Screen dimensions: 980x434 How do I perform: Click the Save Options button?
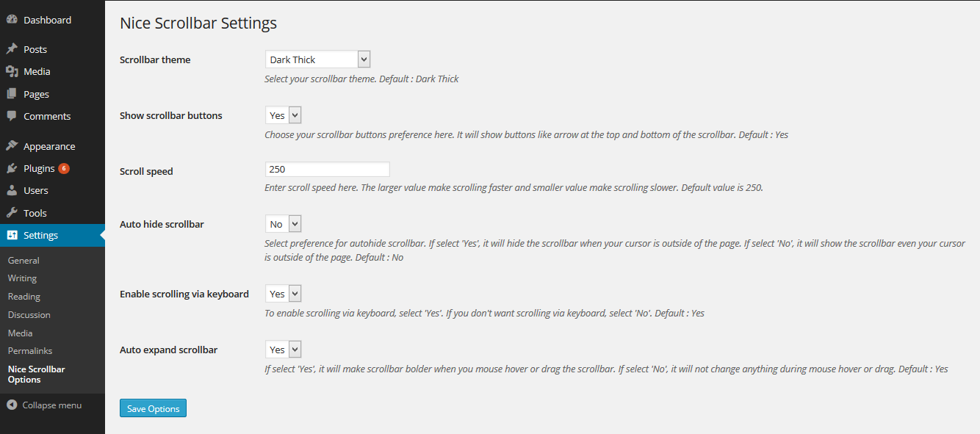pyautogui.click(x=153, y=408)
